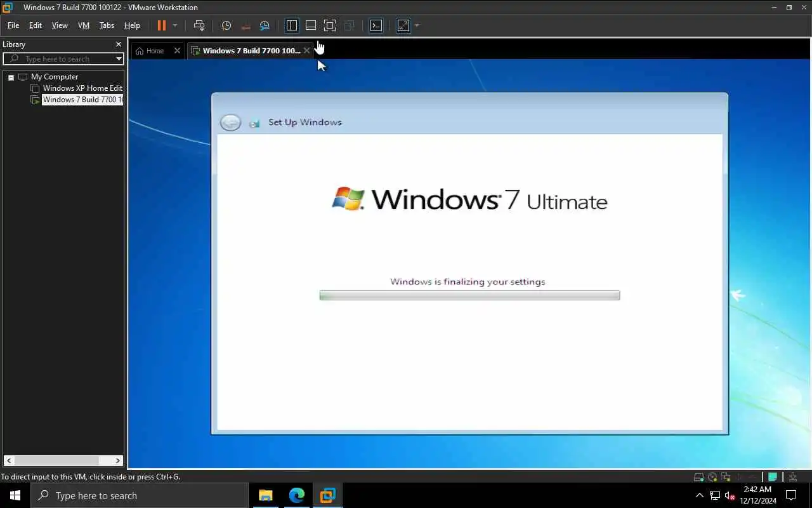
Task: Click the download arrow status bar icon
Action: 793,477
